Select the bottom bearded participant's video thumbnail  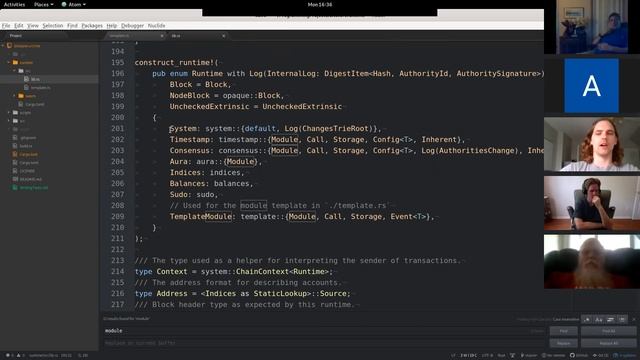click(x=592, y=262)
